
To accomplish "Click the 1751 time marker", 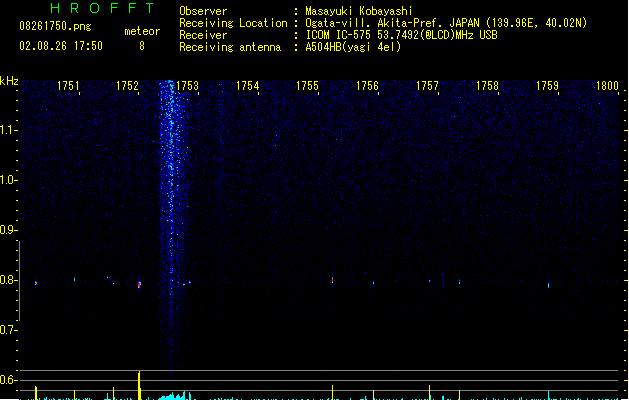I will pyautogui.click(x=68, y=86).
